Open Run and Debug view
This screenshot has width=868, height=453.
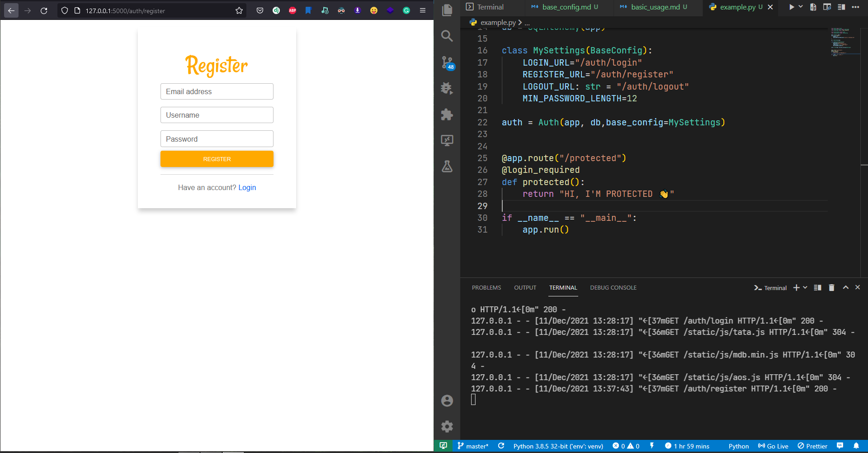point(447,88)
